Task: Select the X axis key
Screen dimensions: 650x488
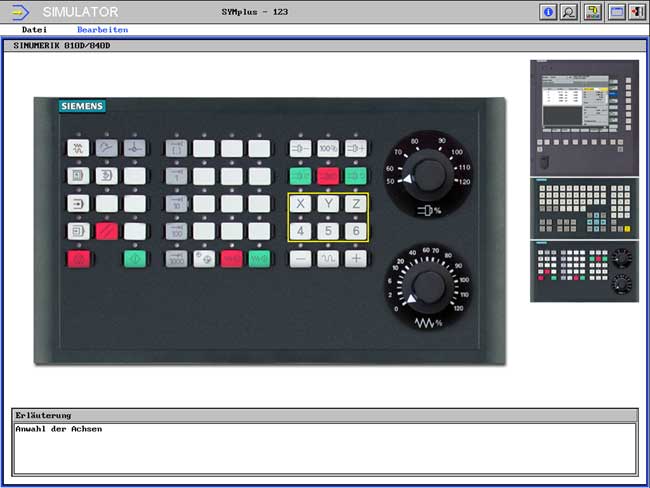Action: click(x=301, y=204)
